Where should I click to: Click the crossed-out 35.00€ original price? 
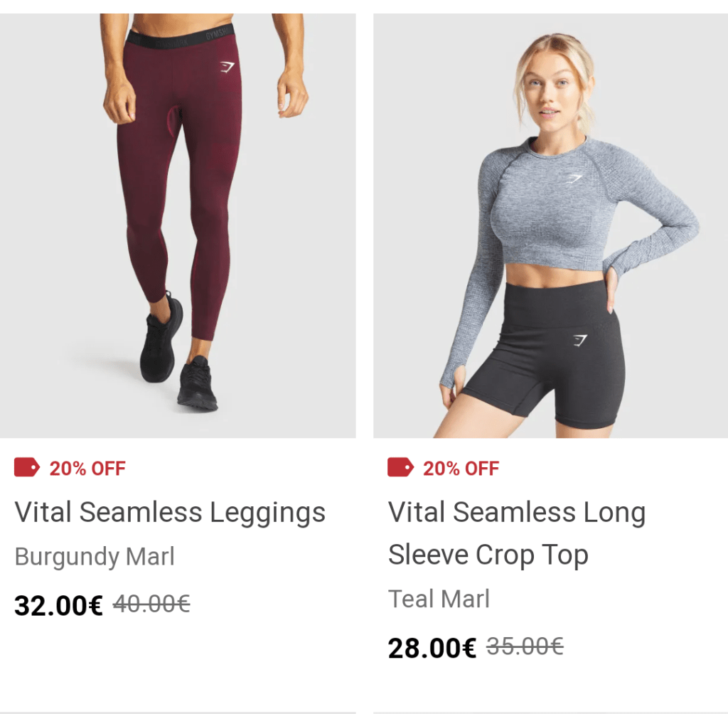525,647
